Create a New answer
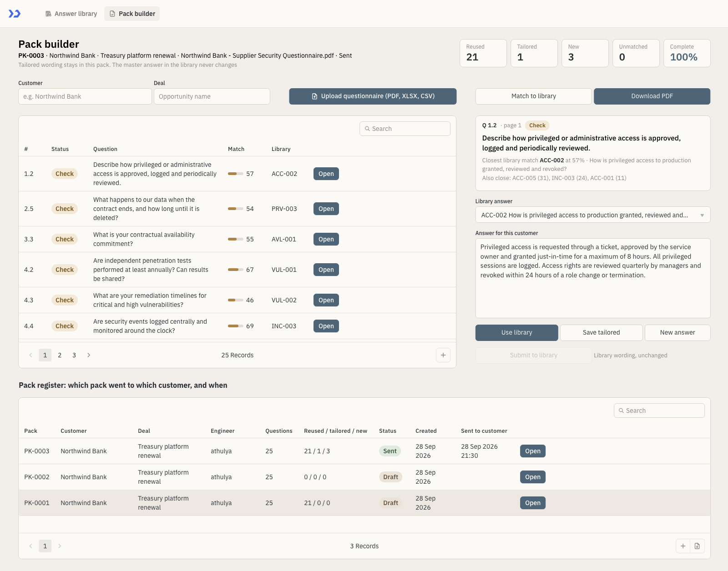The image size is (728, 571). (x=677, y=333)
